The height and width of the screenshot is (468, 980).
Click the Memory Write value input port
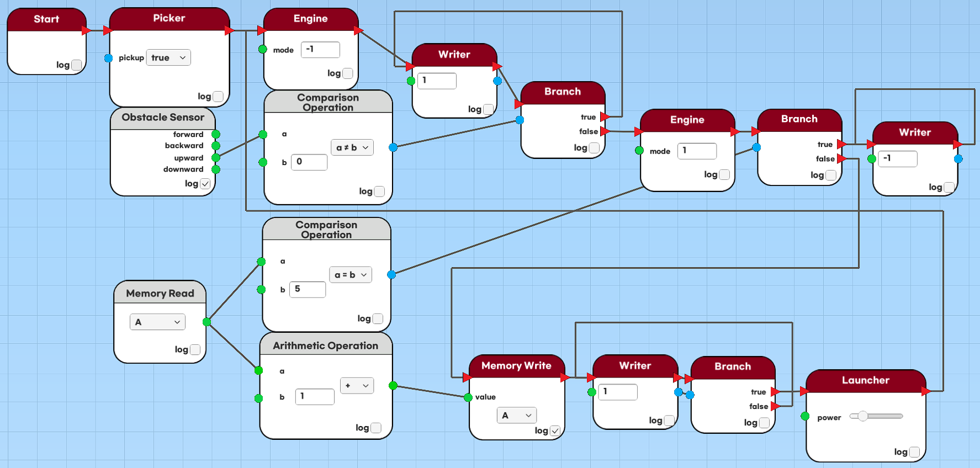[x=468, y=397]
